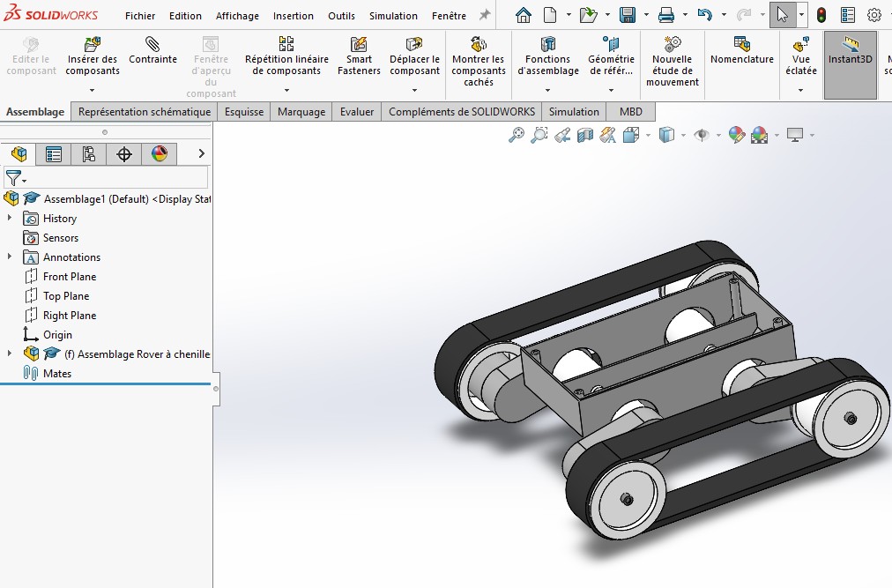Open the DisplayManager color ball tab
Viewport: 892px width, 588px height.
point(160,154)
